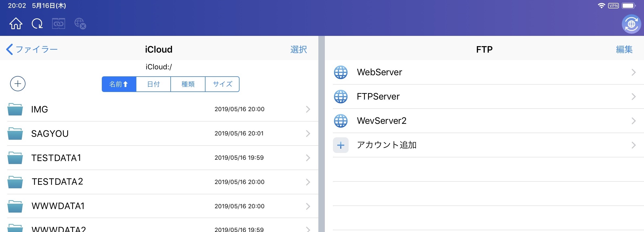Click the globe icon beside WebServer
Viewport: 644px width, 232px height.
click(x=341, y=72)
